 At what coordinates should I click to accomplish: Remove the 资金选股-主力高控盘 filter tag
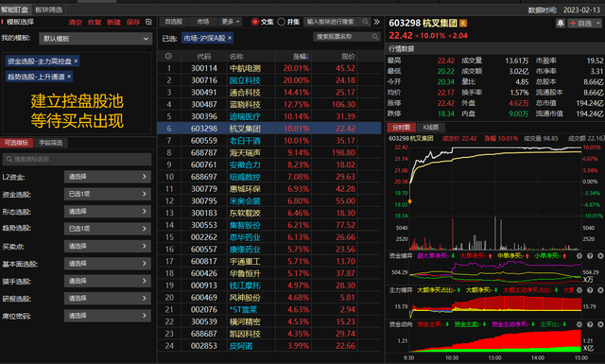click(76, 61)
